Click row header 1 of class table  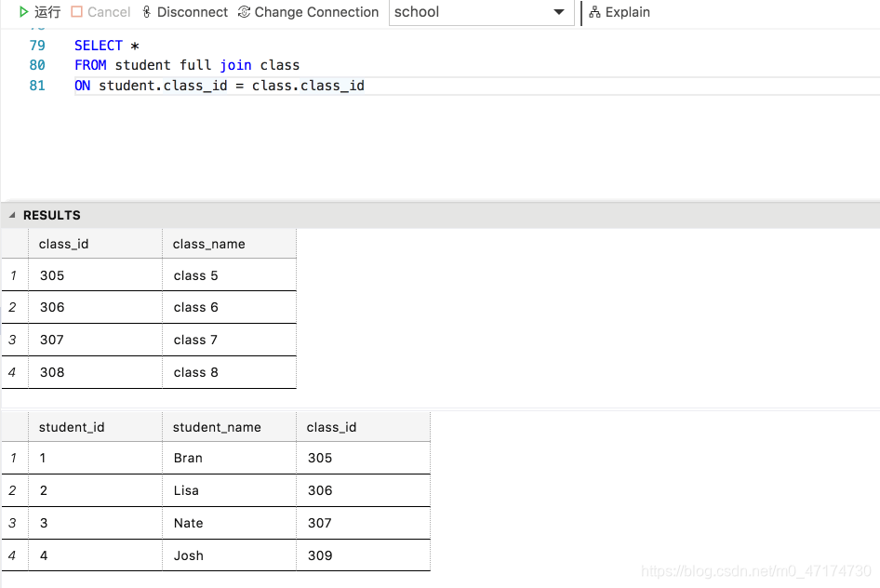15,274
